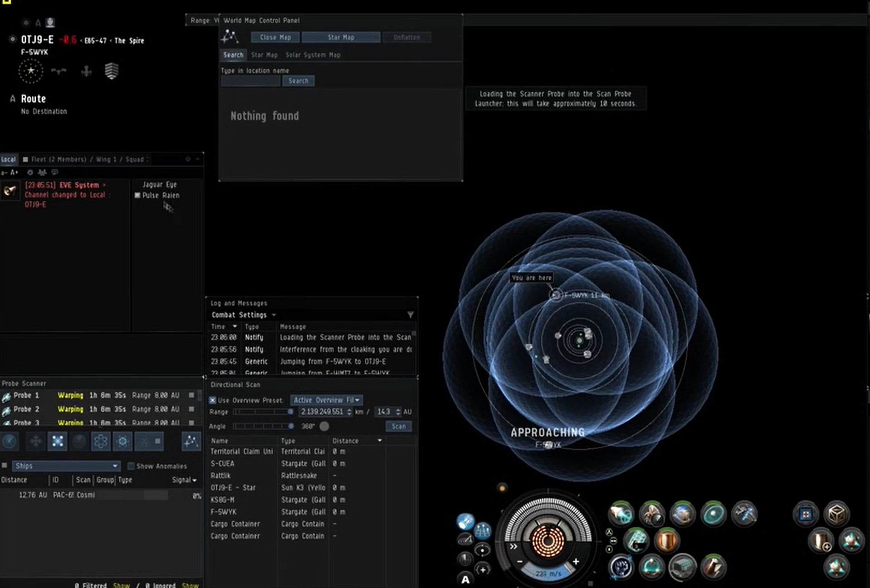
Task: Click the cyan shield bubble module icon
Action: tap(713, 514)
